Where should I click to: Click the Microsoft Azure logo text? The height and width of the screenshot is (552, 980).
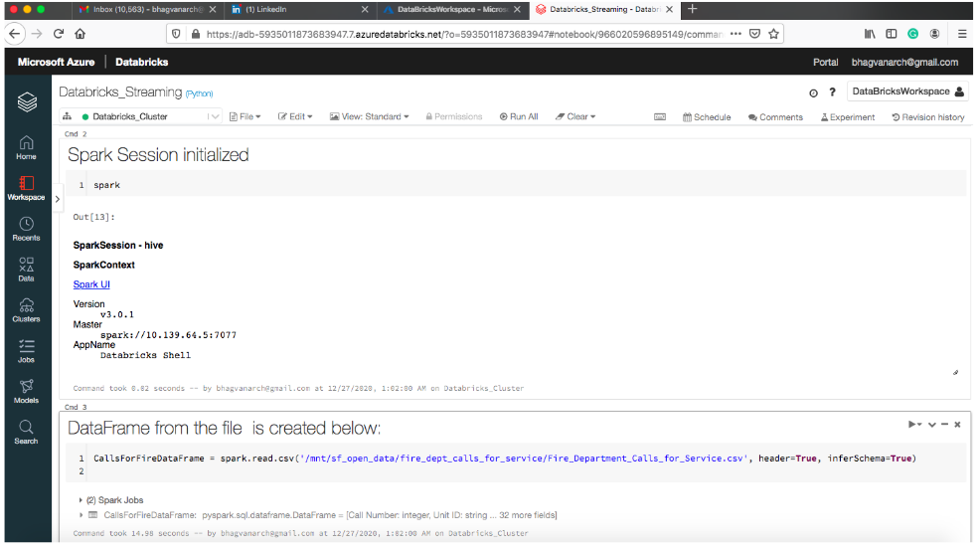coord(57,62)
